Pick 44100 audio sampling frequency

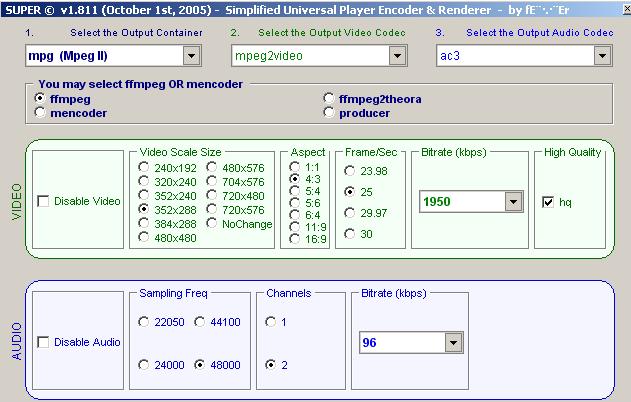[199, 322]
